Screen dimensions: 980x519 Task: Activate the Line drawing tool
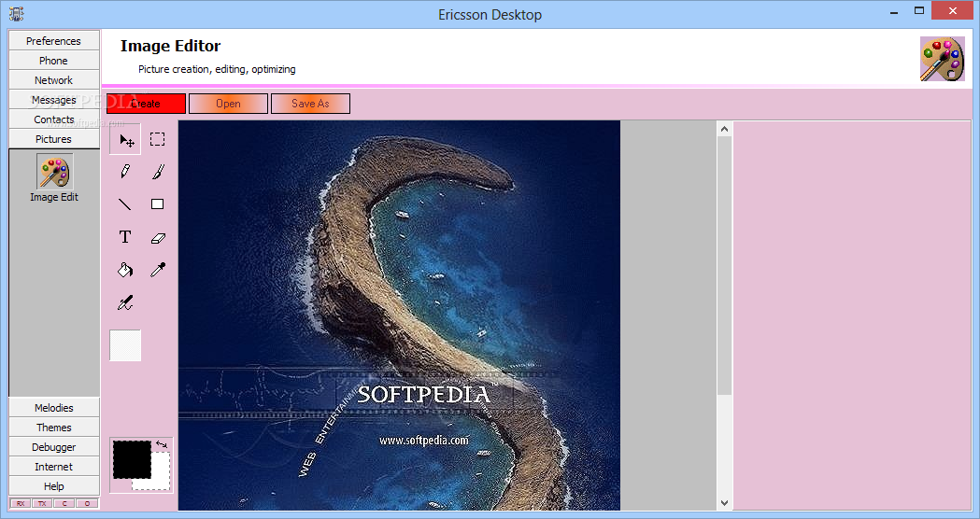click(125, 204)
